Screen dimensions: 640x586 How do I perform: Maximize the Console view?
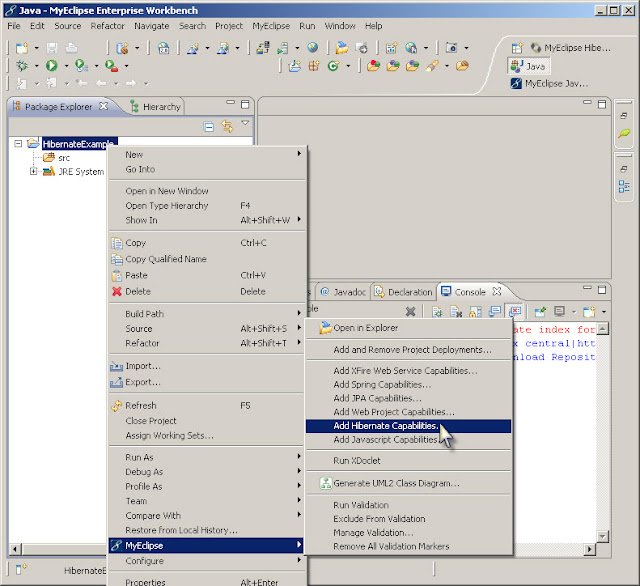(x=602, y=290)
